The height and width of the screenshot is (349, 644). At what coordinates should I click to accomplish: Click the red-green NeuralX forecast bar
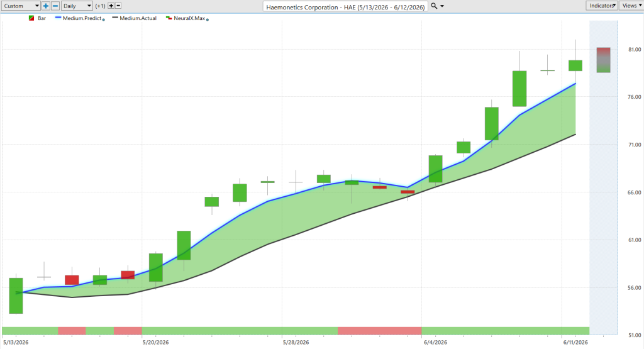coord(603,60)
